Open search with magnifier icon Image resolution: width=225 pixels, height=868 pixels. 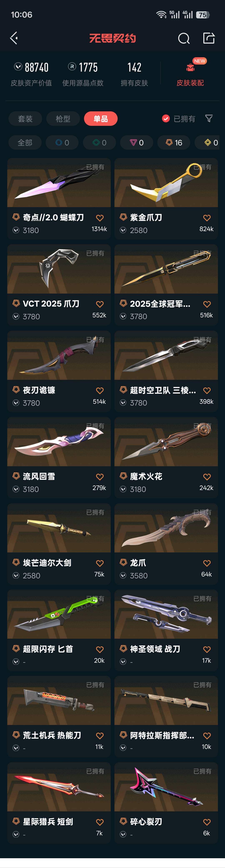tap(184, 39)
